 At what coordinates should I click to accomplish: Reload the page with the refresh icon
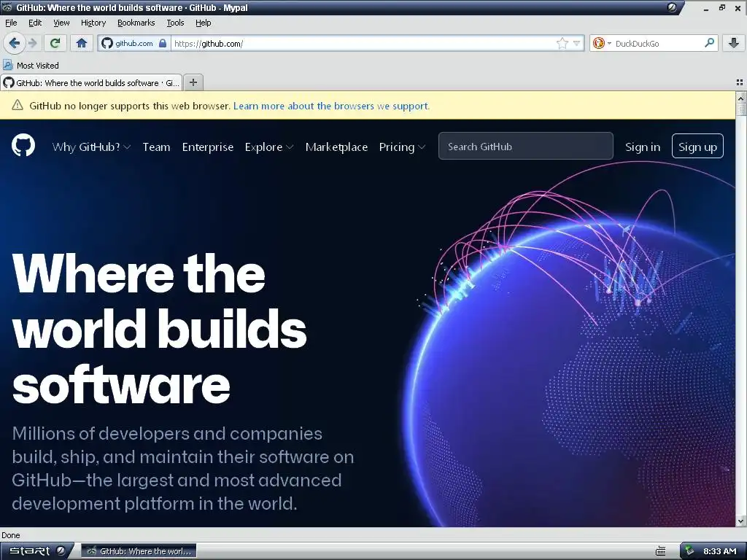coord(55,43)
